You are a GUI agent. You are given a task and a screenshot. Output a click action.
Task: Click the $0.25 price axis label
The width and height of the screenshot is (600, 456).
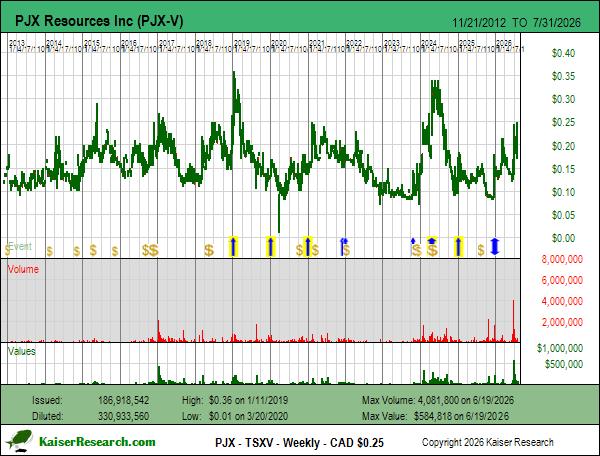point(563,122)
